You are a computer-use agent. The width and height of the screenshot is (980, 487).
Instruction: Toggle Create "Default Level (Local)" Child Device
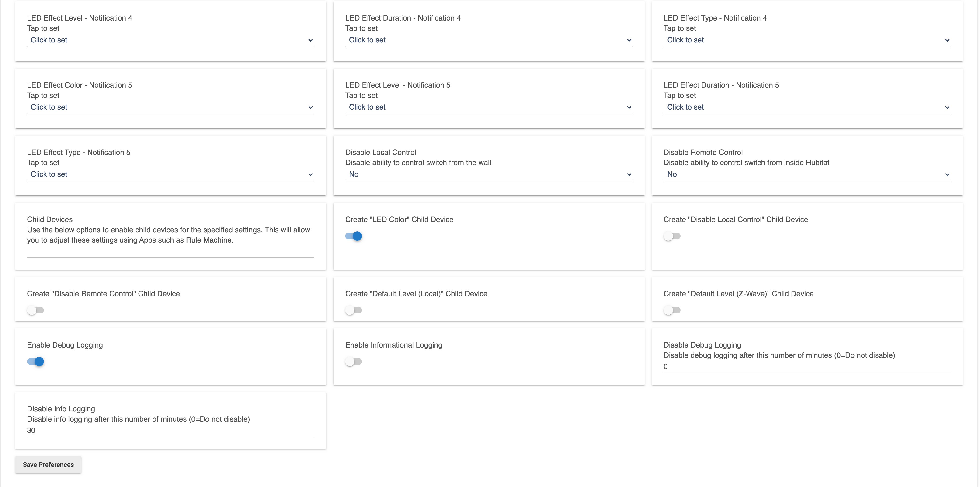[x=353, y=310]
